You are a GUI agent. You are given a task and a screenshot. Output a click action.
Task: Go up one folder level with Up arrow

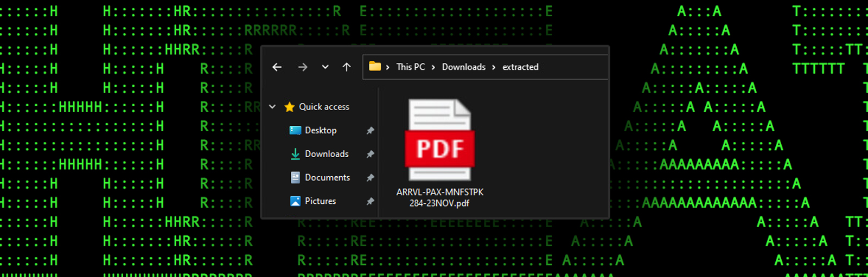347,67
